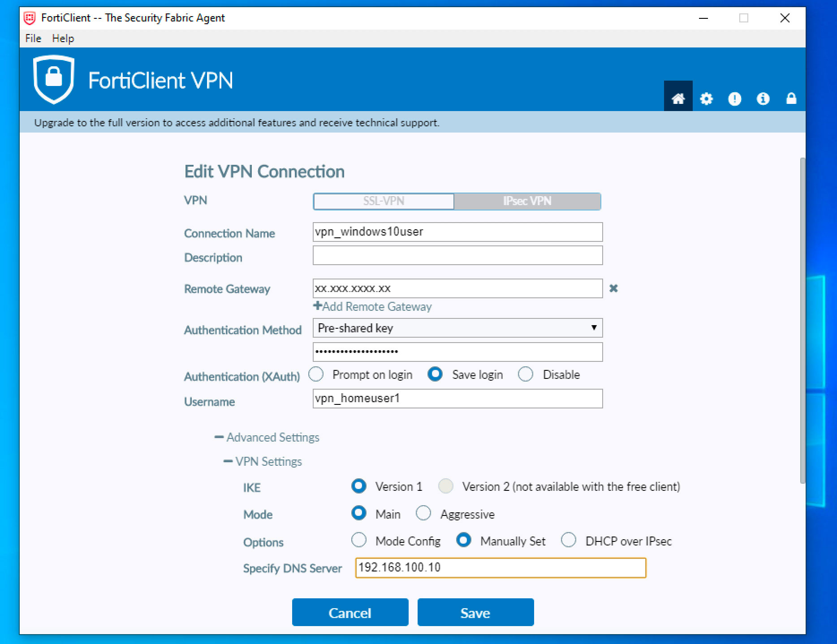
Task: Click the Username input field
Action: [457, 399]
